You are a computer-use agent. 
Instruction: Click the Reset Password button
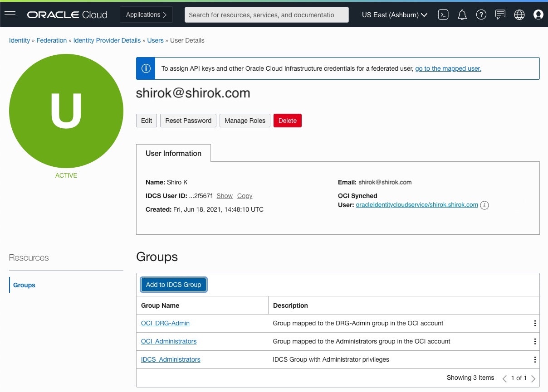tap(188, 121)
